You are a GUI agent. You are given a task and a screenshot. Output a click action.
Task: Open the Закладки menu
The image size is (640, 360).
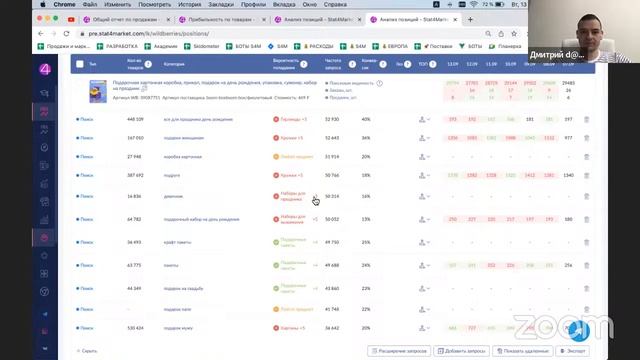pyautogui.click(x=221, y=4)
